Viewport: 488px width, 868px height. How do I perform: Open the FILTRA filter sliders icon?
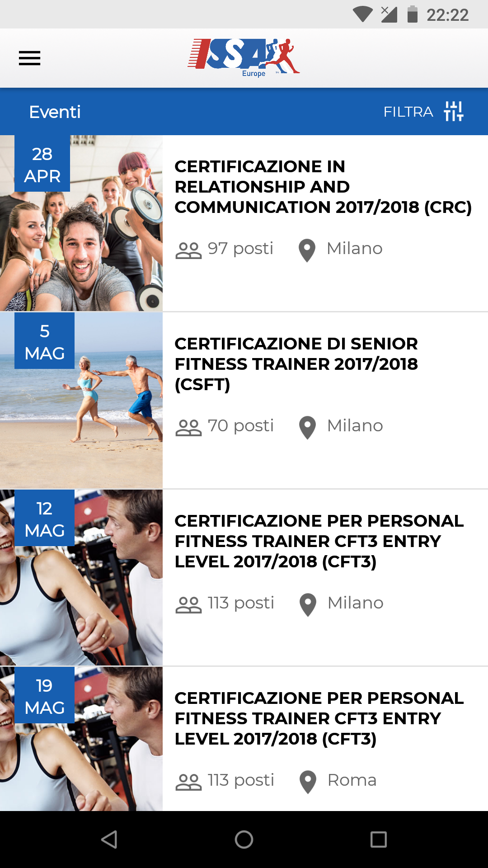(454, 111)
